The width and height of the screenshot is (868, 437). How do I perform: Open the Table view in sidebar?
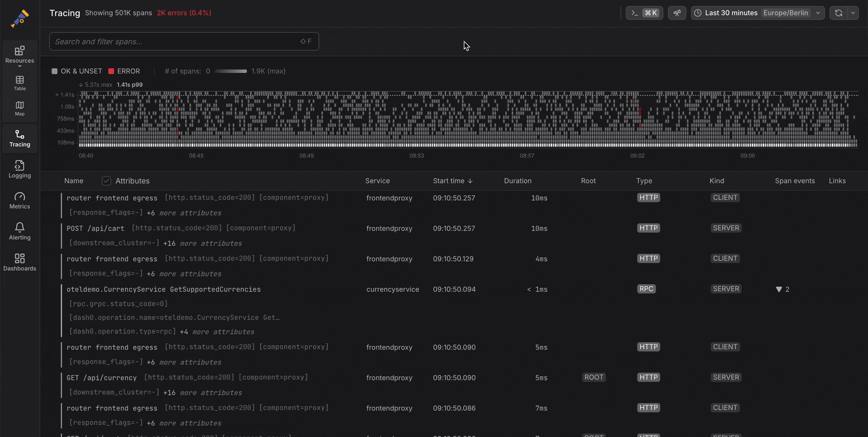(x=20, y=83)
